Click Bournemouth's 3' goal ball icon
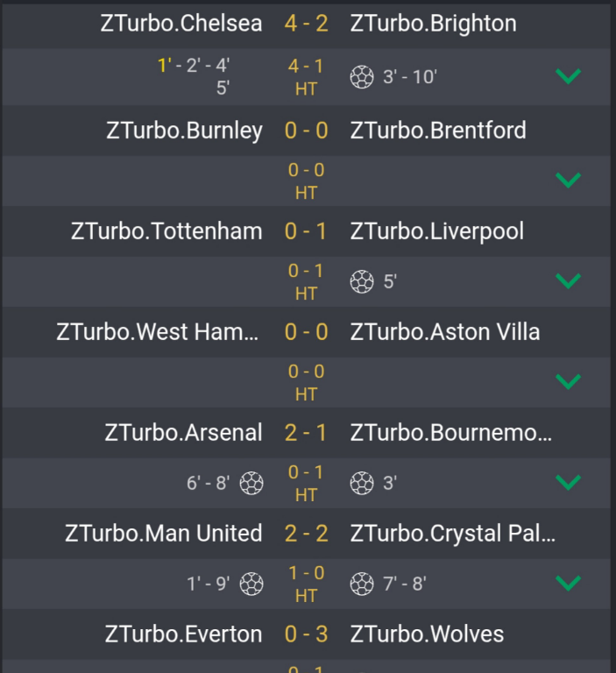The width and height of the screenshot is (616, 673). point(362,483)
